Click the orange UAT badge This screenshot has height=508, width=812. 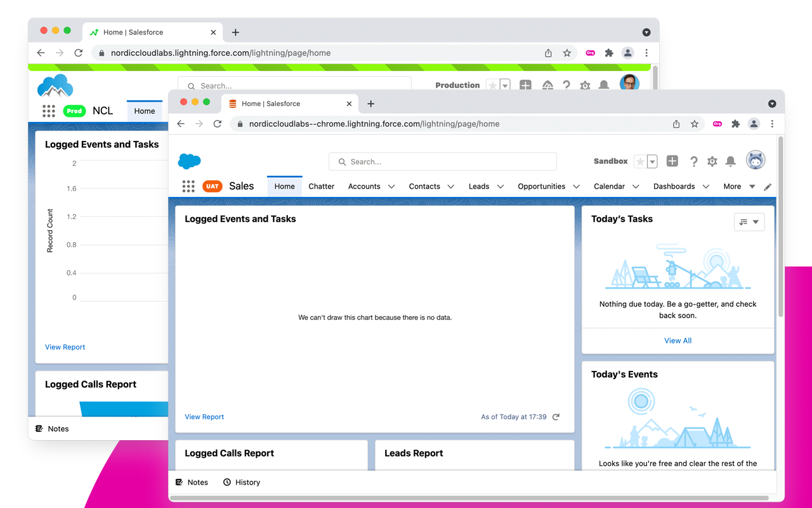point(212,186)
